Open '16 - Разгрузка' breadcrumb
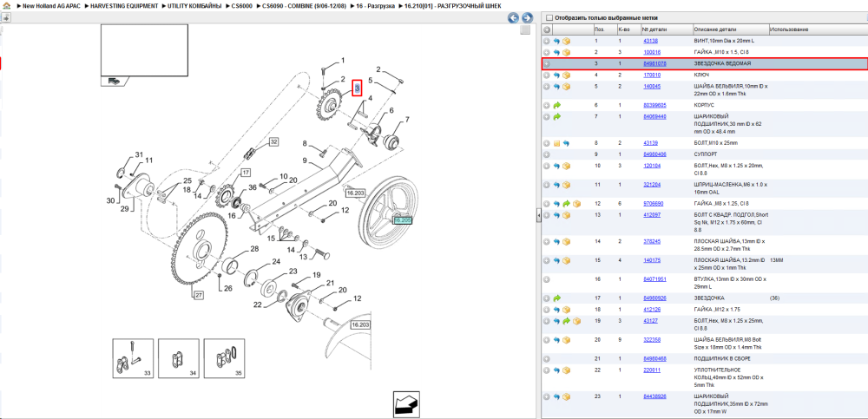Screen dimensions: 868x419 [377, 5]
